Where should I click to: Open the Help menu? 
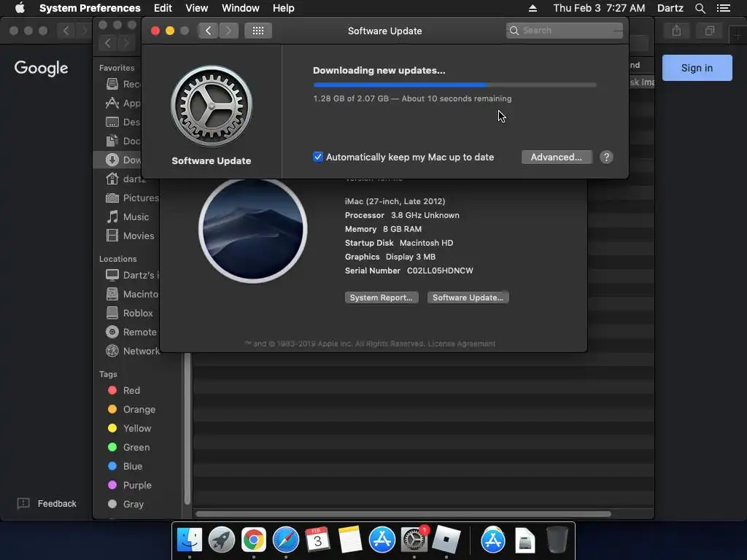click(x=284, y=8)
